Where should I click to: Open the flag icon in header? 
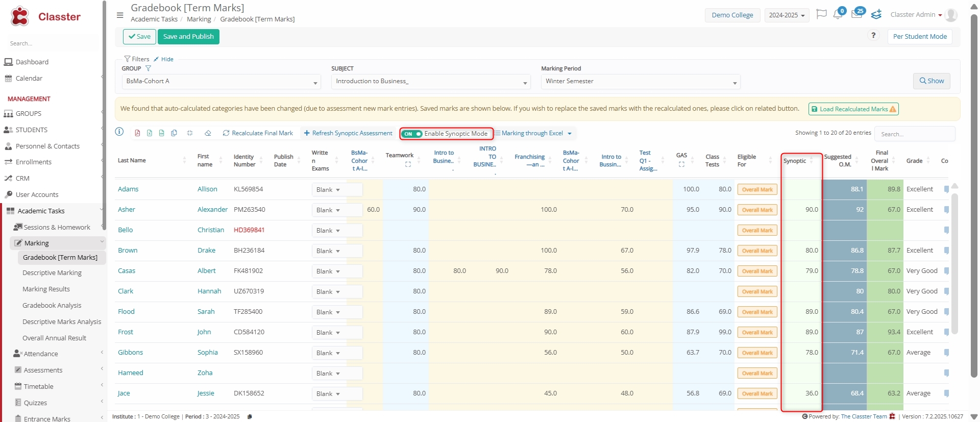click(821, 14)
